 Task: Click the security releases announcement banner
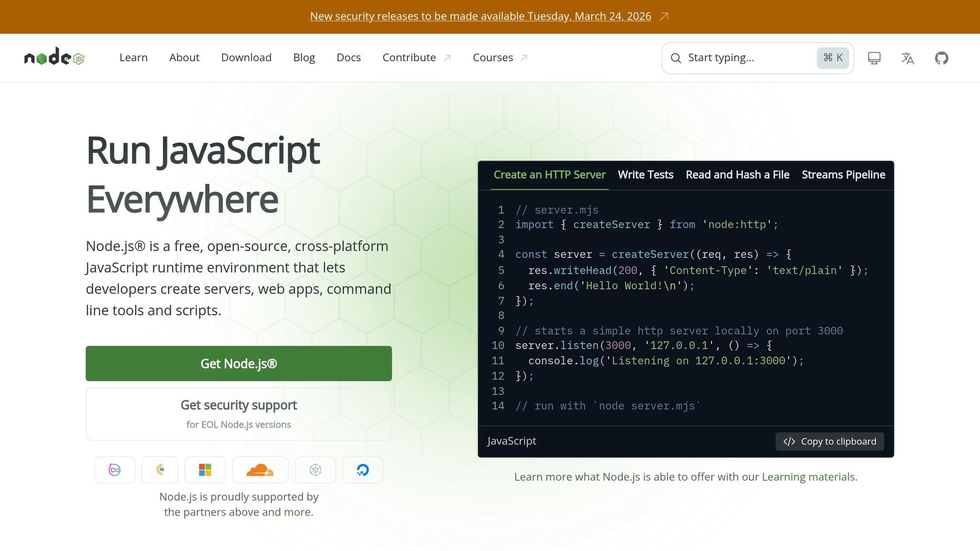[x=480, y=16]
